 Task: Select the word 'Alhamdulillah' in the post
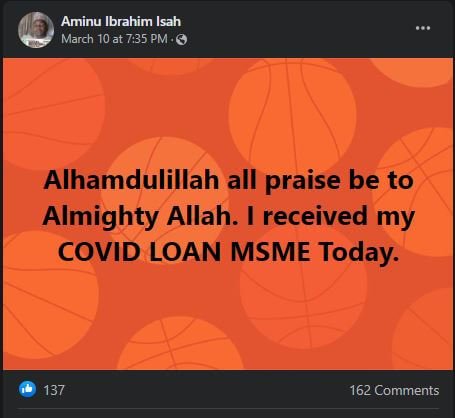click(131, 180)
